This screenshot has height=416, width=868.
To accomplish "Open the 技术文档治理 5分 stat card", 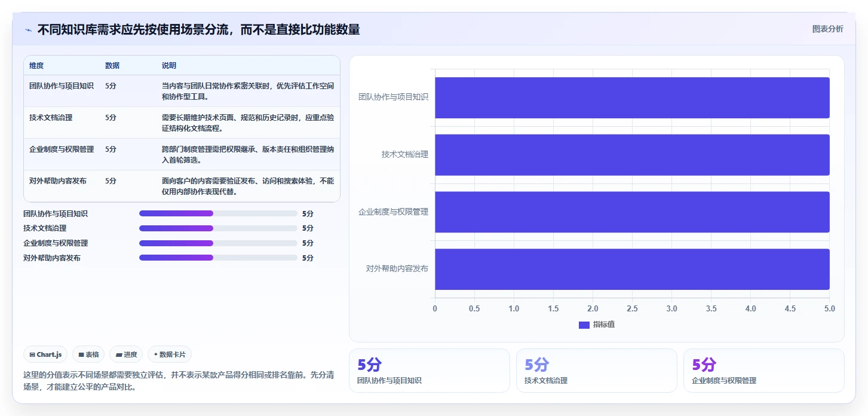I will (x=597, y=371).
